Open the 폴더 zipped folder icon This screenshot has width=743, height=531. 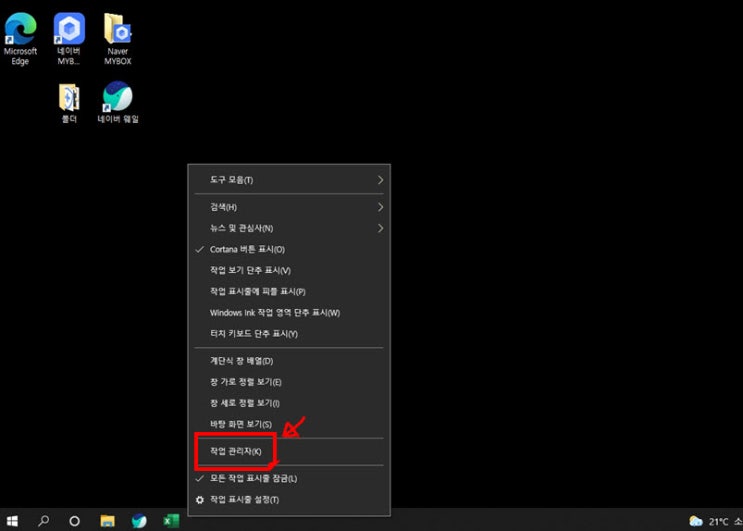click(69, 102)
